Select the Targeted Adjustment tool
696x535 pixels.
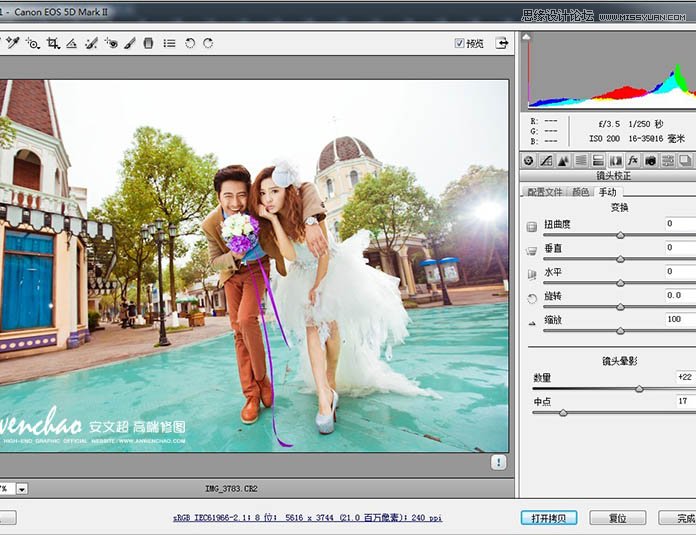pyautogui.click(x=33, y=43)
